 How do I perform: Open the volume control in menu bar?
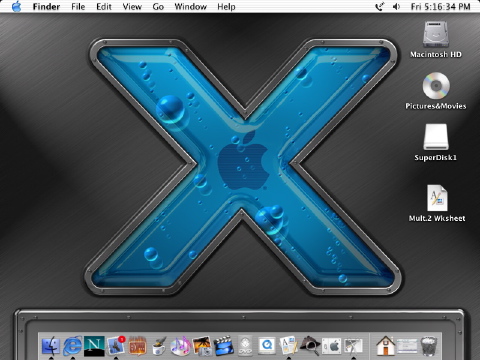(x=396, y=7)
